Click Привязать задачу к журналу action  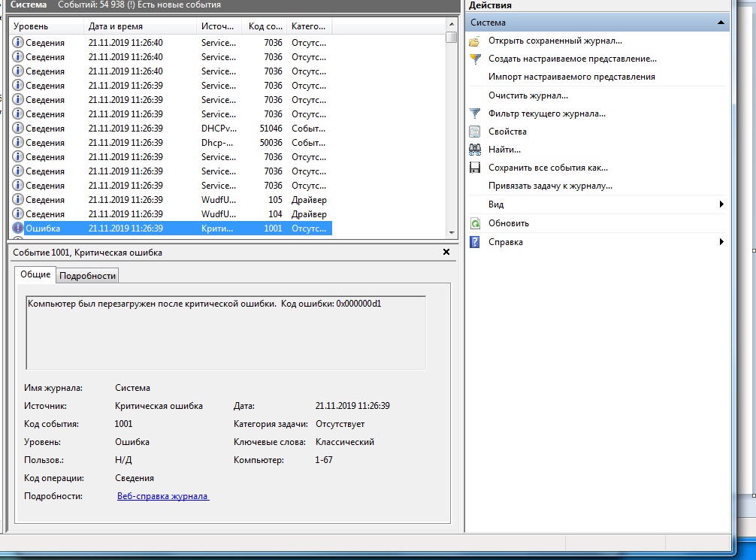click(549, 186)
